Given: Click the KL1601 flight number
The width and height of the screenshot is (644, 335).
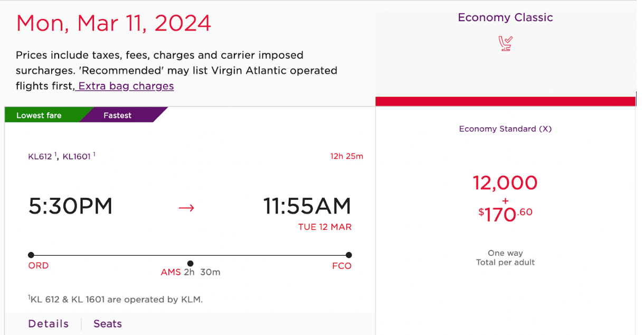Looking at the screenshot, I should tap(77, 156).
